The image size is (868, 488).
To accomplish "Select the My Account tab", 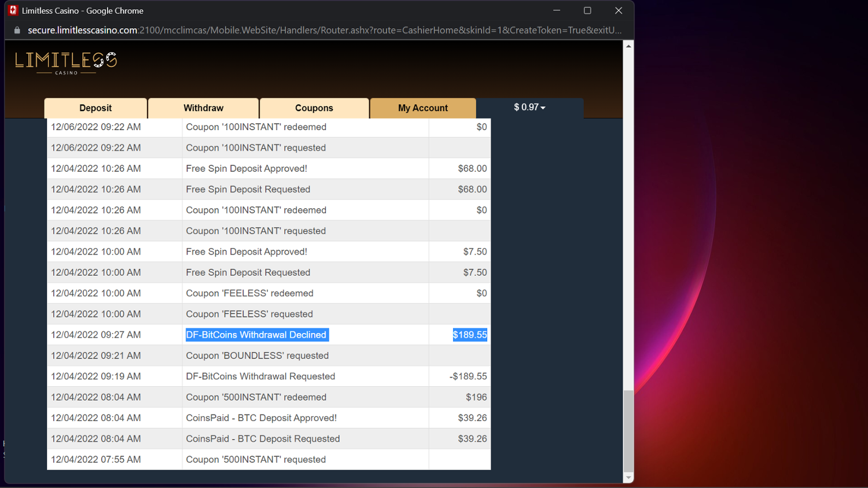I will 423,108.
